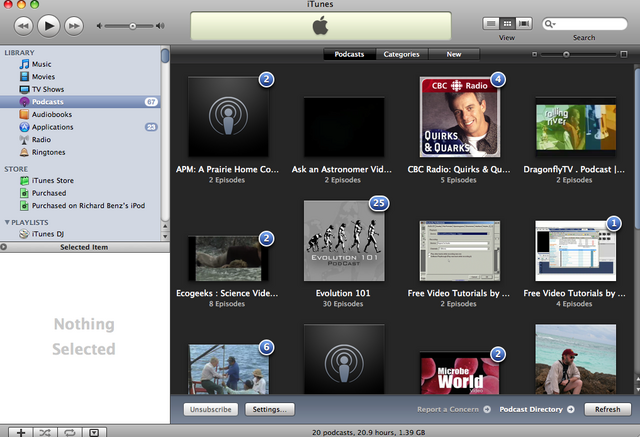Open the boat fishermen podcast artwork

click(228, 369)
